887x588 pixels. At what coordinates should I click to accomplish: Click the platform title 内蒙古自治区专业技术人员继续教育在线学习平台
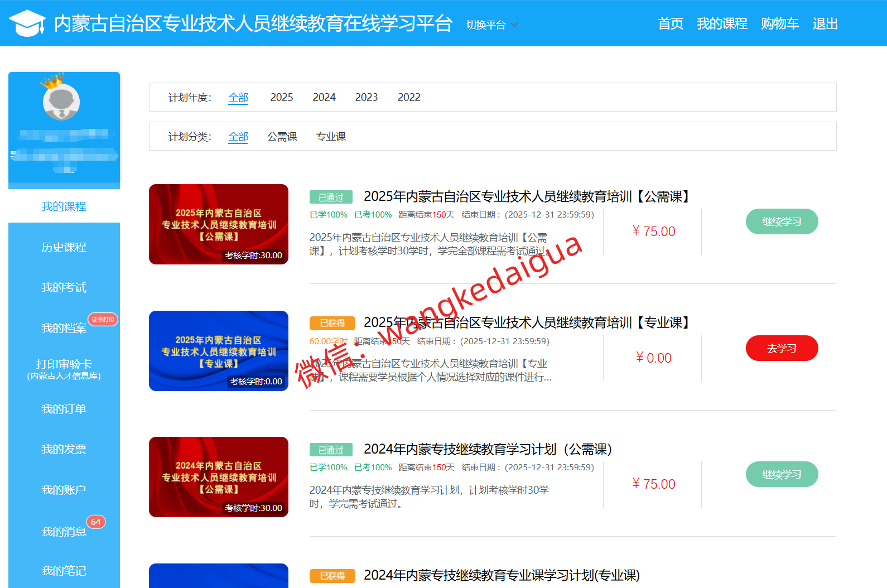(253, 23)
